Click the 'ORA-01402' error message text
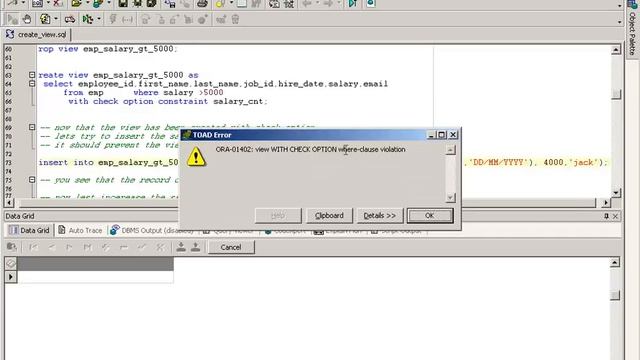Image resolution: width=640 pixels, height=360 pixels. tap(311, 149)
